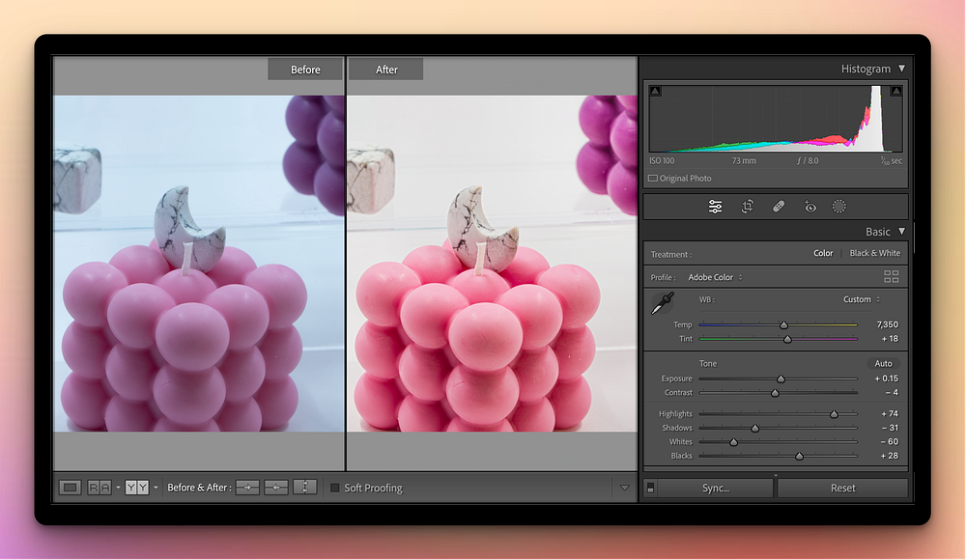Click the Whites value -60 field
966x560 pixels.
coord(889,441)
